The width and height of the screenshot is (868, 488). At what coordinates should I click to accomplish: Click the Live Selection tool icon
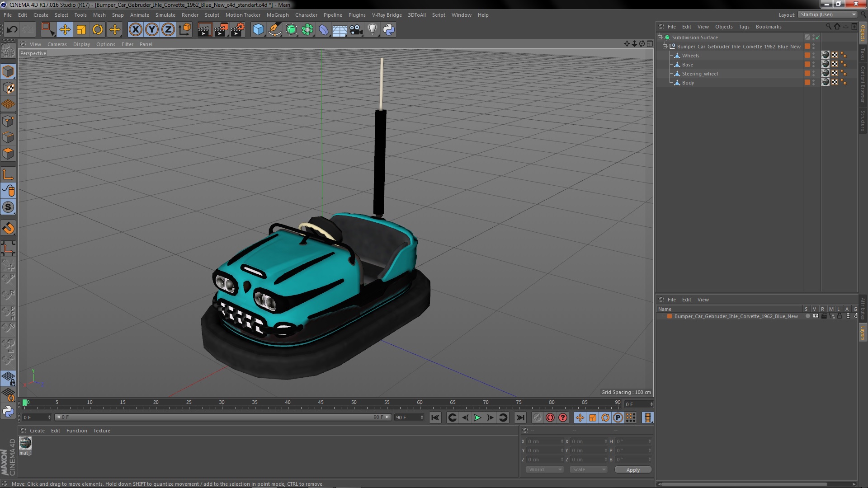(x=48, y=30)
